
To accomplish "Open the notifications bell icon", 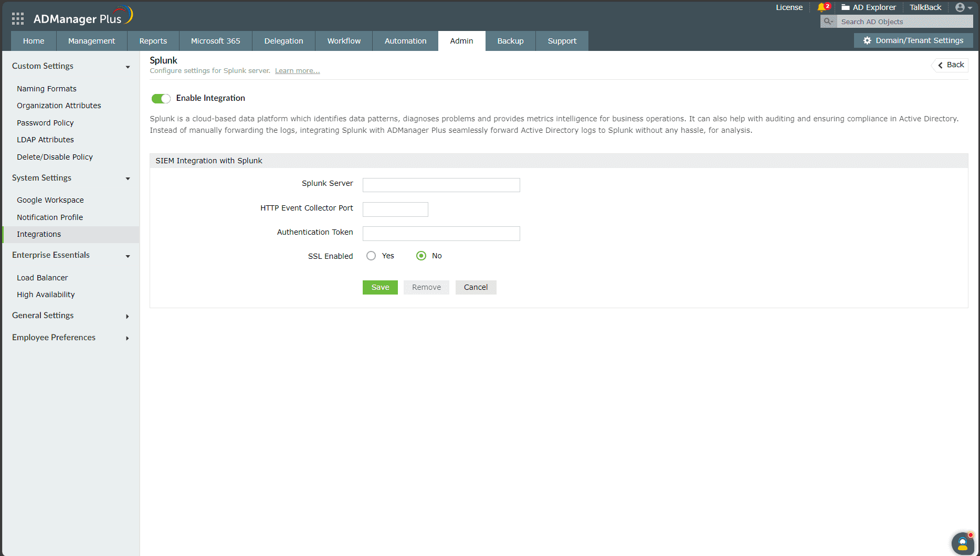I will [x=822, y=7].
